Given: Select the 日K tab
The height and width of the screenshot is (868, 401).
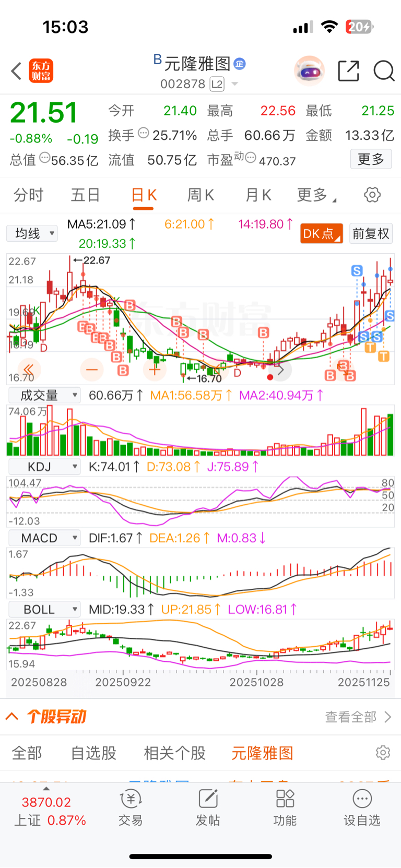Looking at the screenshot, I should (x=144, y=195).
